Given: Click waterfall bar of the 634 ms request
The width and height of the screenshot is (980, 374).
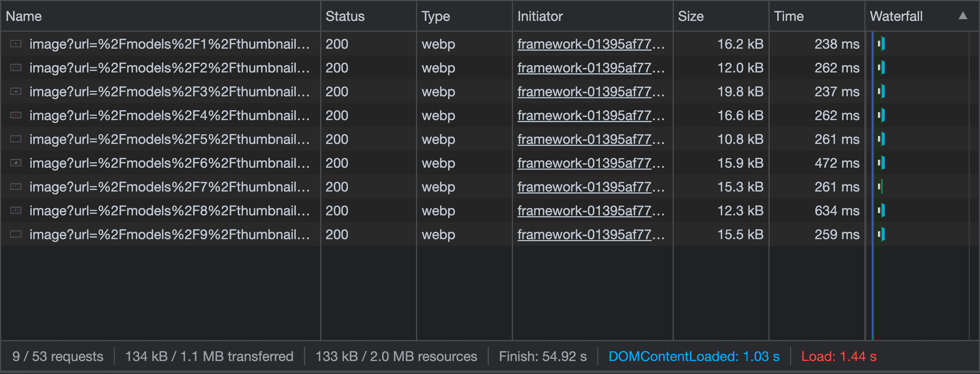Looking at the screenshot, I should (x=881, y=211).
